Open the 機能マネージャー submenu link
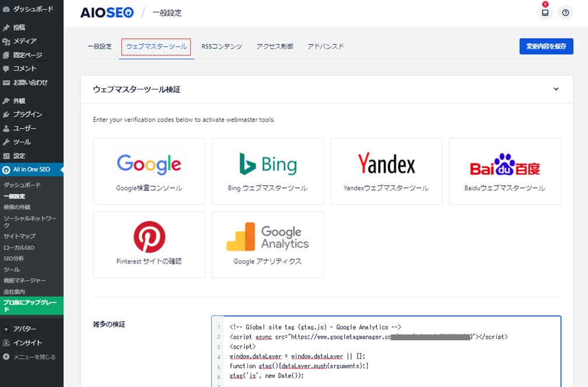Screen dimensions: 588x387 (x=24, y=280)
